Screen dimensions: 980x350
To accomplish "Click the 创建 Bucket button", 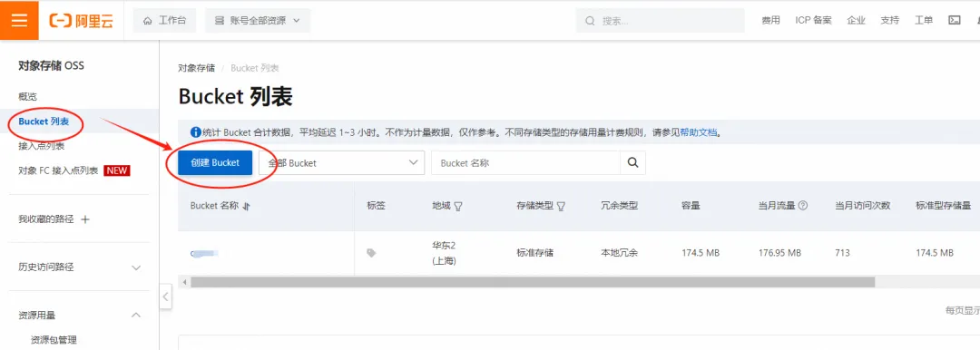I will click(215, 162).
